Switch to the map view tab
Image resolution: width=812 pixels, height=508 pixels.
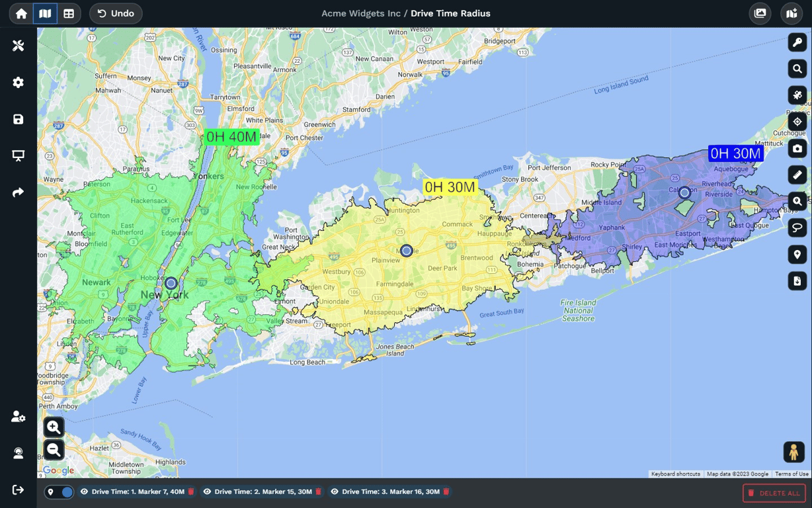(45, 13)
